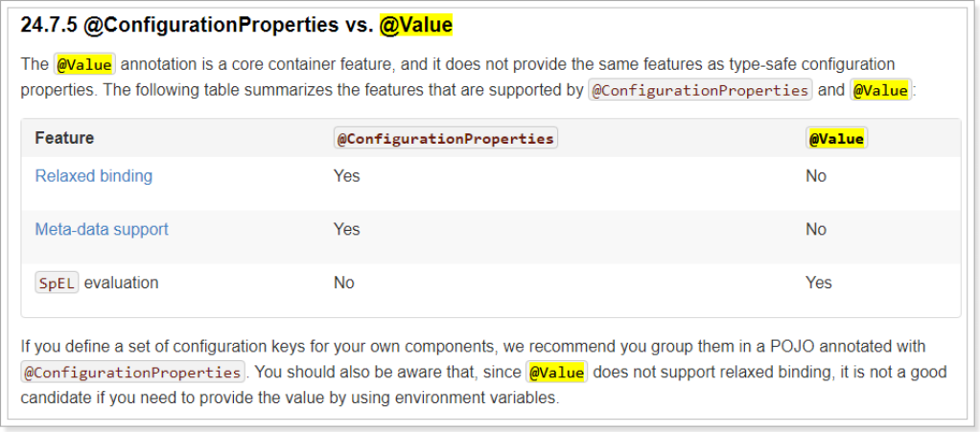This screenshot has width=980, height=432.
Task: Click @ConfigurationProperties code tag in bottom paragraph
Action: pos(132,373)
